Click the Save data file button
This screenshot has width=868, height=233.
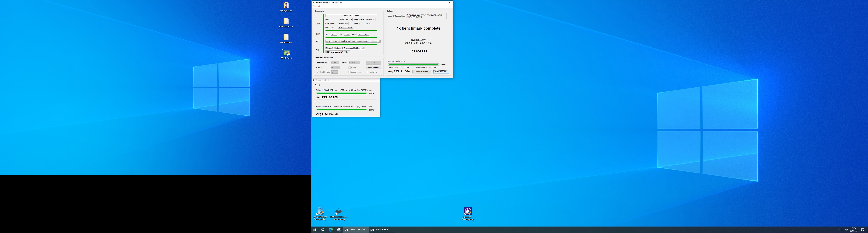440,72
